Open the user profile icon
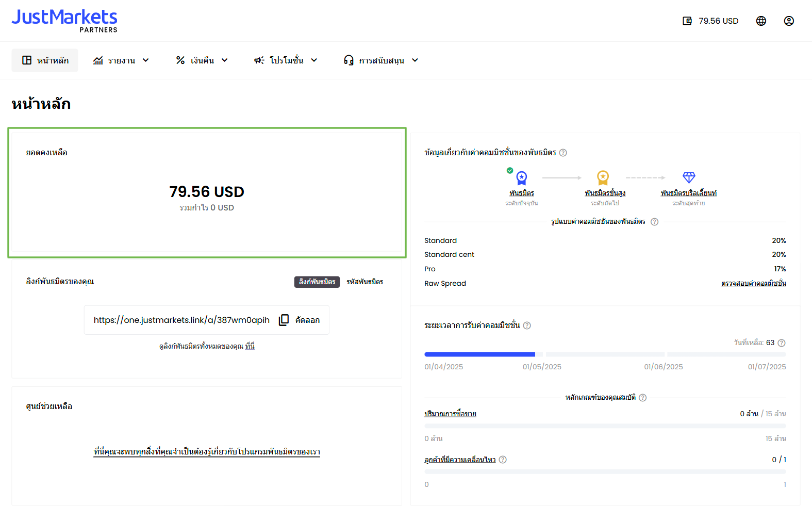812x522 pixels. (x=789, y=21)
